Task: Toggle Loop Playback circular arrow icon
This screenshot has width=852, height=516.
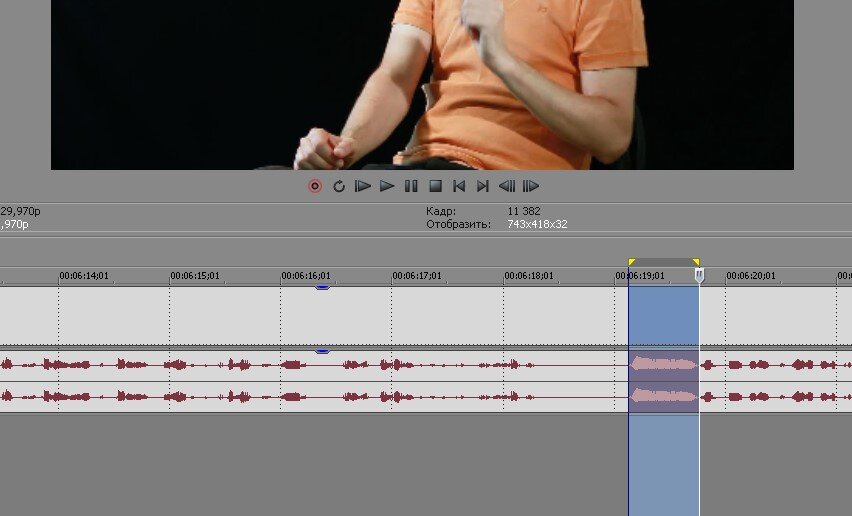Action: click(339, 186)
